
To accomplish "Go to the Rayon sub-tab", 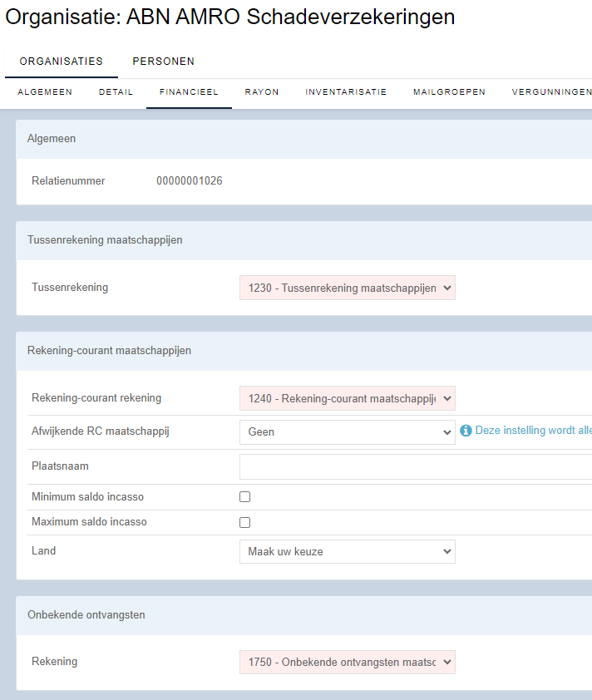I will pos(262,92).
